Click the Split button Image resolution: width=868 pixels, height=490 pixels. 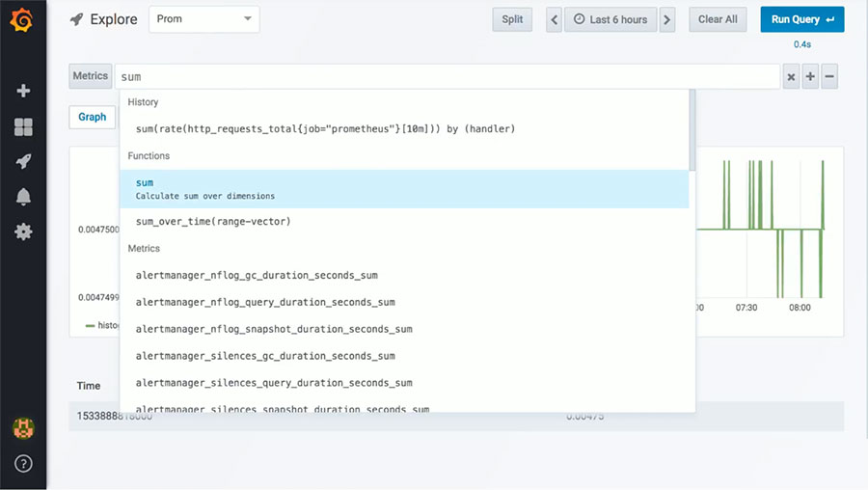512,19
